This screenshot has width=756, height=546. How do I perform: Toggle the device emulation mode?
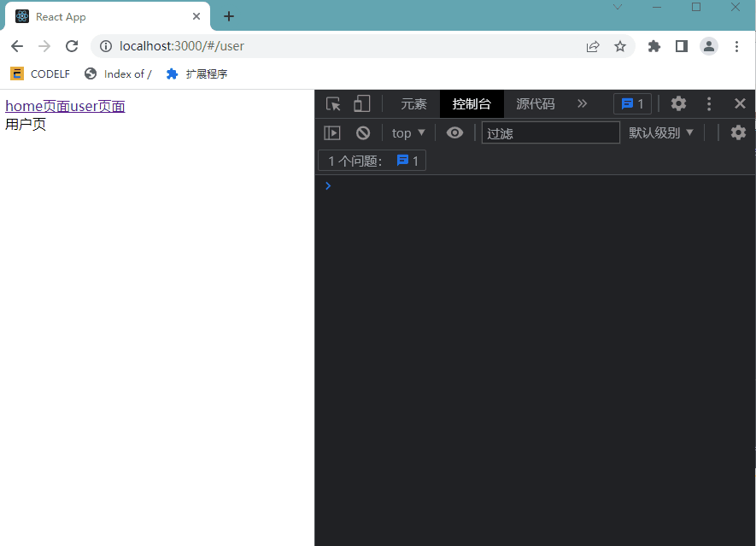tap(360, 103)
